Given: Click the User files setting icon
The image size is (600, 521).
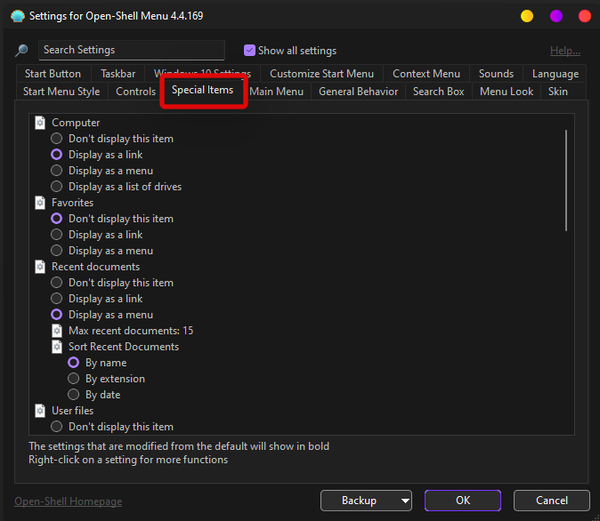Looking at the screenshot, I should [x=40, y=411].
